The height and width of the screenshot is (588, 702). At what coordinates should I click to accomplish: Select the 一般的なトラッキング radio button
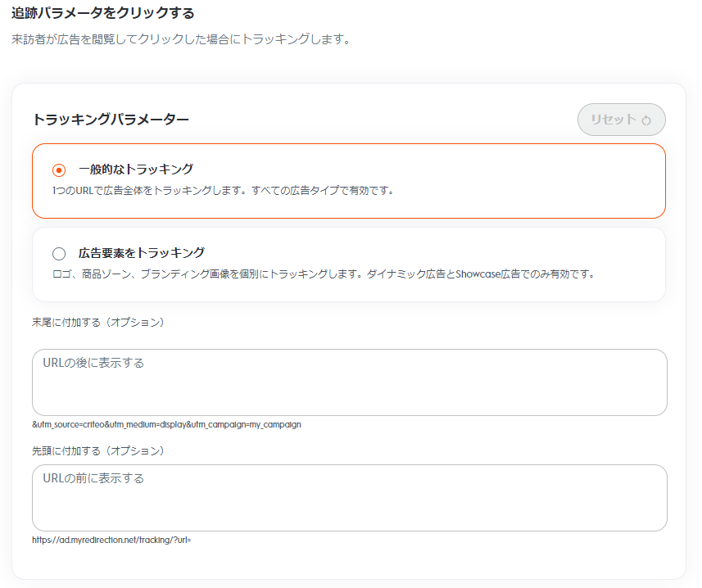click(x=59, y=170)
